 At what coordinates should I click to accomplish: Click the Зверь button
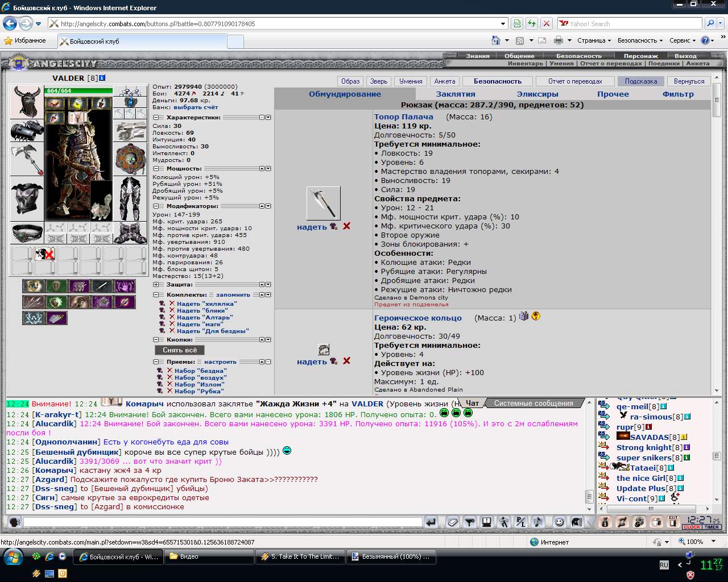click(378, 81)
